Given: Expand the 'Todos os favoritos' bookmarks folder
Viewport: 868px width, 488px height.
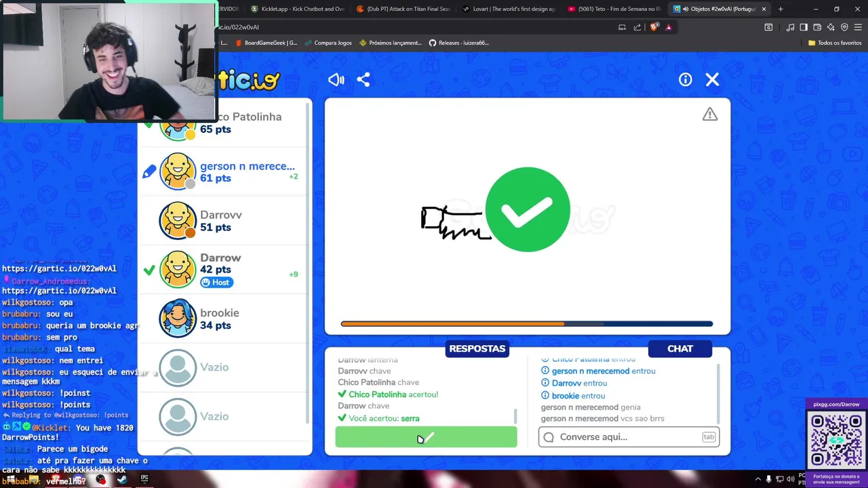Looking at the screenshot, I should click(x=835, y=43).
